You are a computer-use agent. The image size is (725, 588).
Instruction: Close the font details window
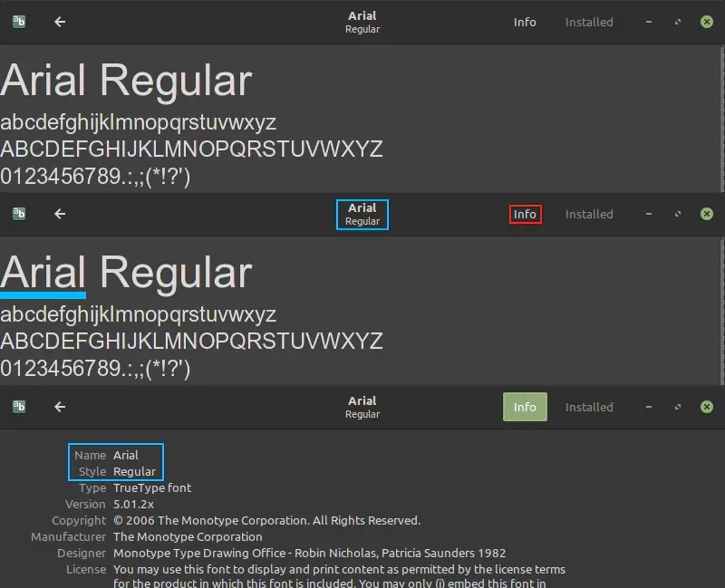(707, 406)
